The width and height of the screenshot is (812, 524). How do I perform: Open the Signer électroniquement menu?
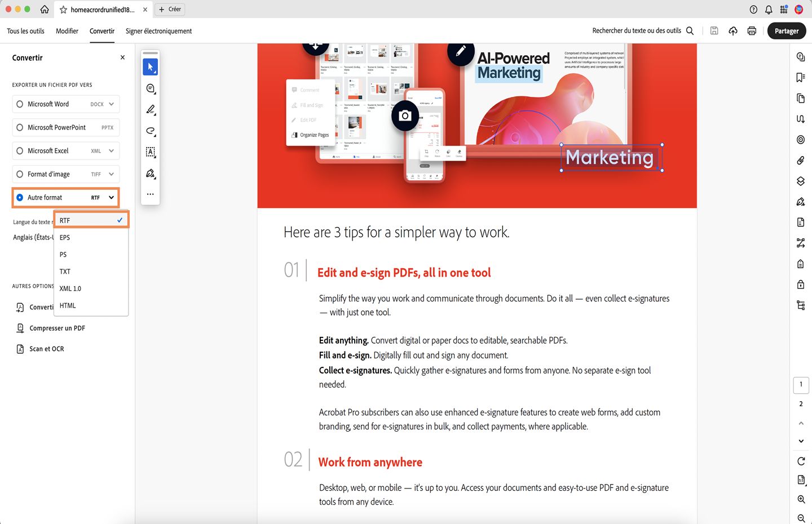[x=158, y=31]
